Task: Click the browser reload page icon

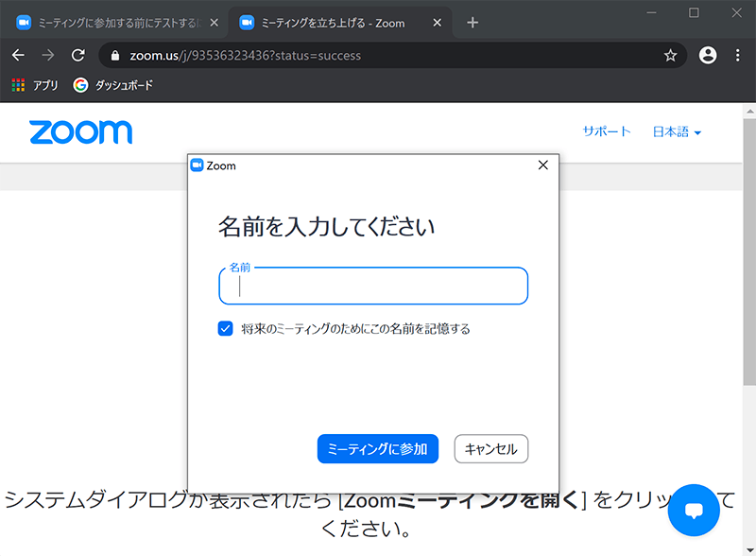Action: tap(78, 55)
